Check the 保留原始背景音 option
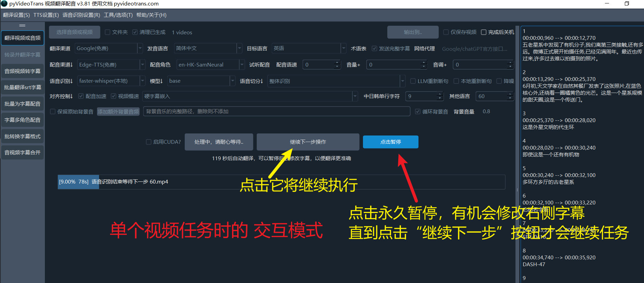644x283 pixels. tap(53, 111)
